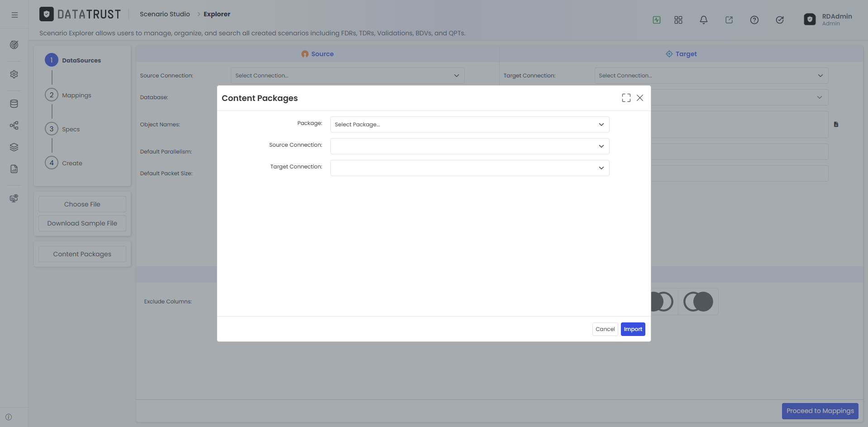Open the hamburger navigation menu
This screenshot has width=868, height=427.
[14, 15]
